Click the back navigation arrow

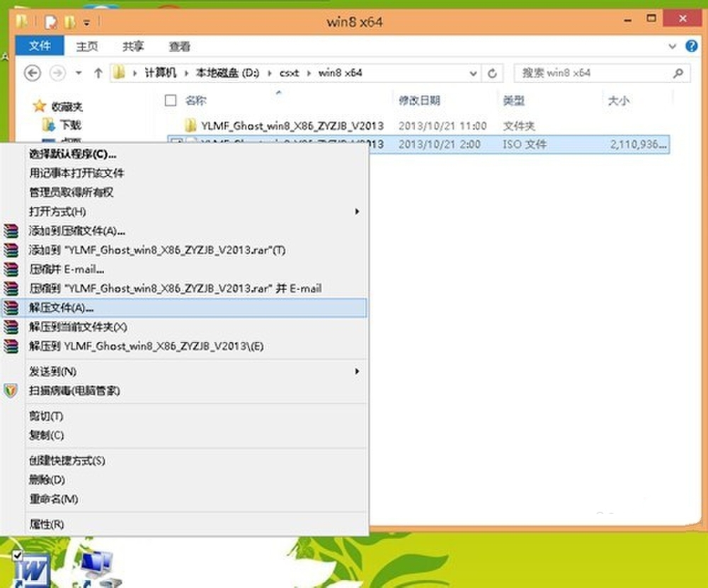pos(33,73)
